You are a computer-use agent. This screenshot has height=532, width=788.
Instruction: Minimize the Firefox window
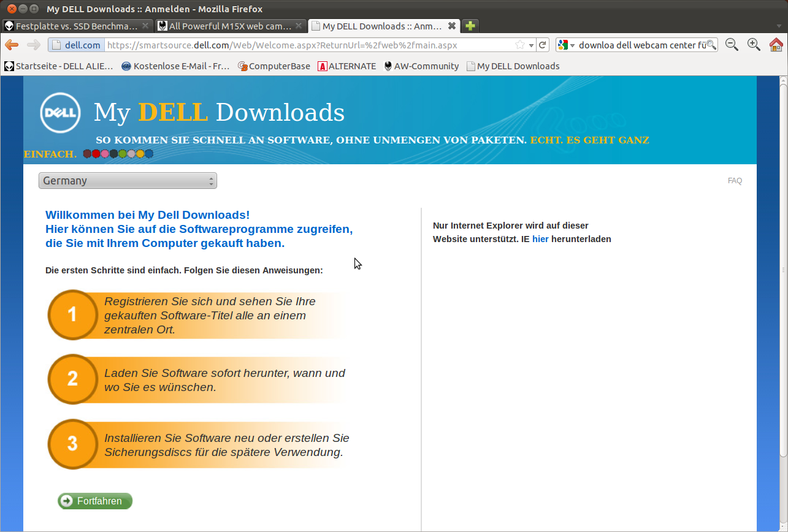tap(23, 9)
